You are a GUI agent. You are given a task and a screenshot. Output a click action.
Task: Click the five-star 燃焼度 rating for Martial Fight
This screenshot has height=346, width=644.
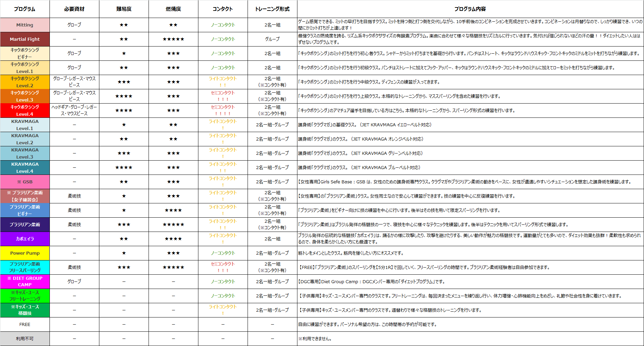pyautogui.click(x=173, y=39)
